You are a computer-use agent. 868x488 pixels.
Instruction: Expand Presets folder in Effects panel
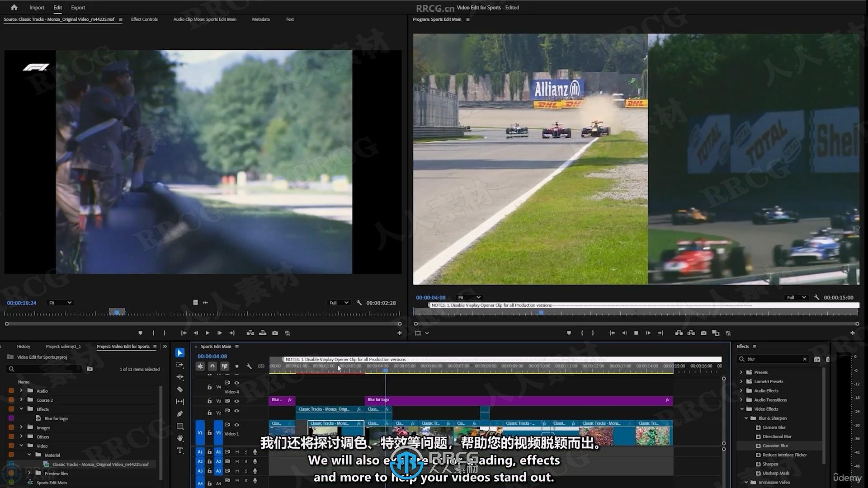(741, 372)
